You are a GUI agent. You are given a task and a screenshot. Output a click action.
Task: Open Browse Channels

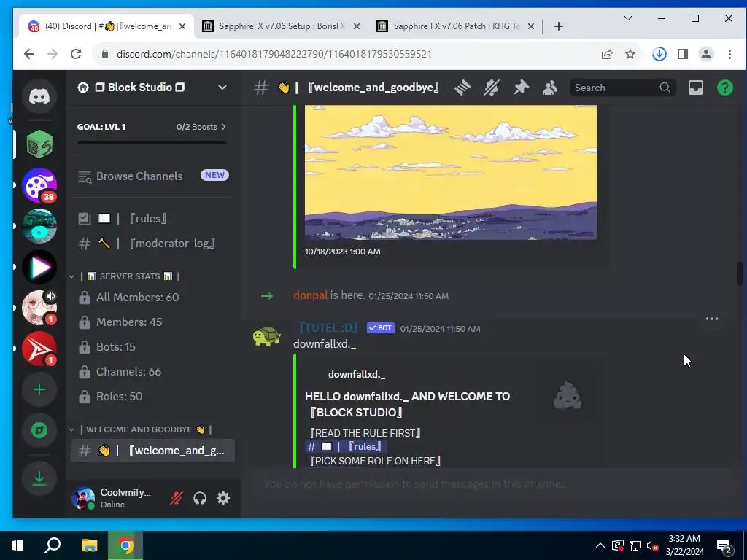pos(152,176)
